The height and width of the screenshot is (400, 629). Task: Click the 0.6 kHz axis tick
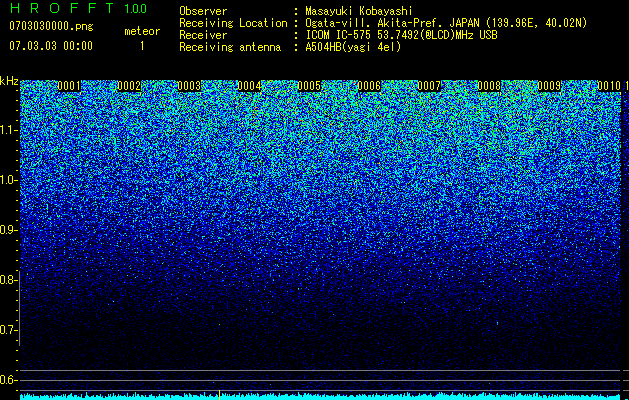coord(9,380)
